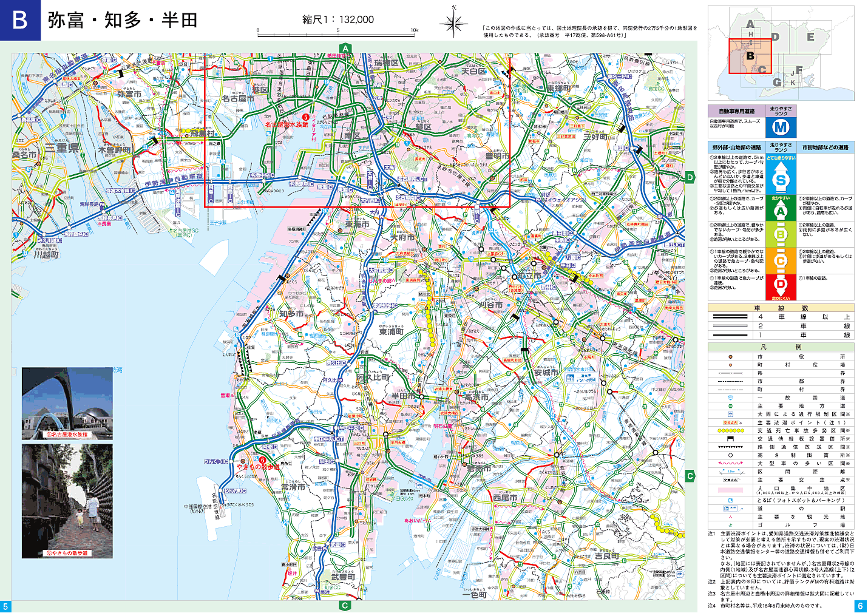Select the green A marker above the map
The height and width of the screenshot is (613, 868).
point(345,49)
